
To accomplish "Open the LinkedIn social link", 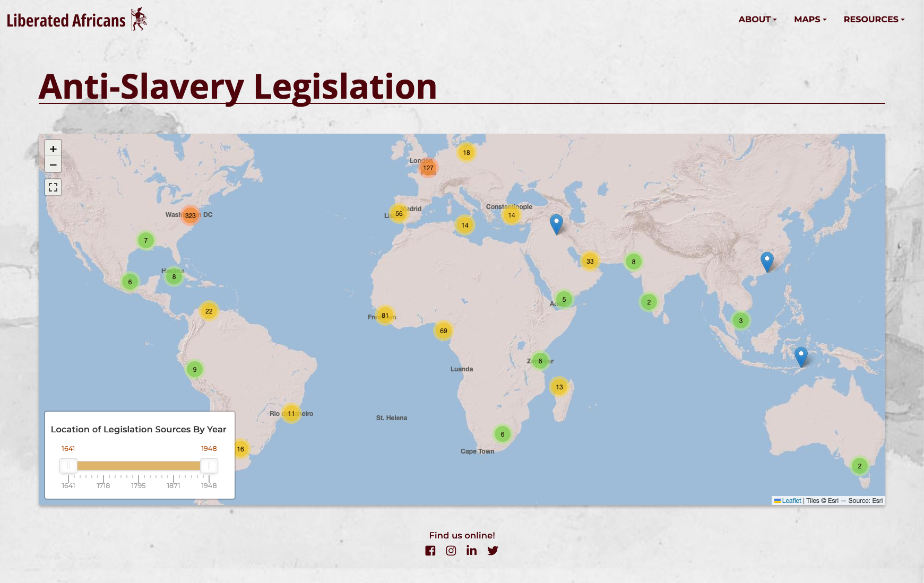I will click(471, 551).
